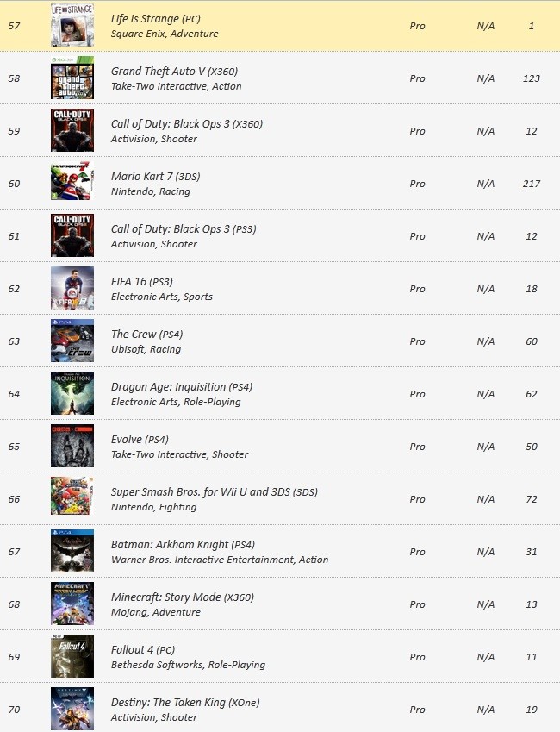Screen dimensions: 560x732
Task: Click the Grand Theft Auto V box art
Action: click(x=72, y=78)
